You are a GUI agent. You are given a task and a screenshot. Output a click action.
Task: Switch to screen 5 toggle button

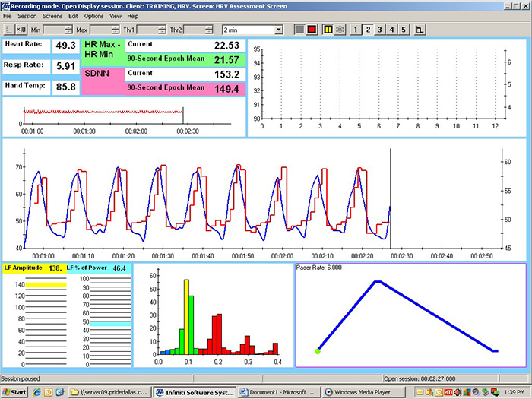click(405, 29)
